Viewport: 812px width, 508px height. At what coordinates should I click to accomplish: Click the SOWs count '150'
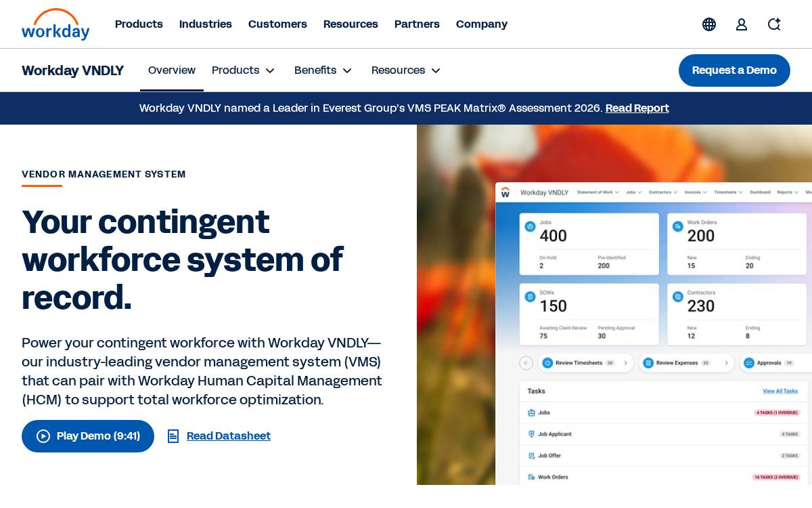pyautogui.click(x=553, y=306)
